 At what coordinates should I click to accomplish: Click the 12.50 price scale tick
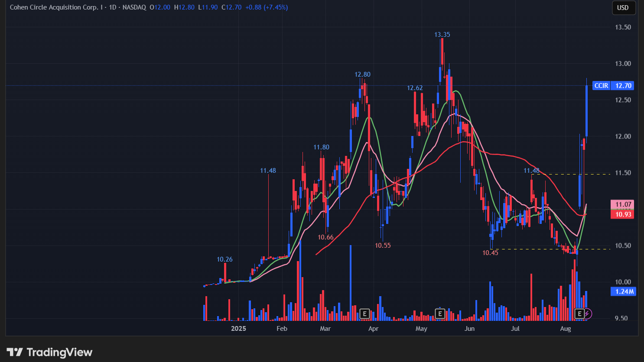coord(623,100)
